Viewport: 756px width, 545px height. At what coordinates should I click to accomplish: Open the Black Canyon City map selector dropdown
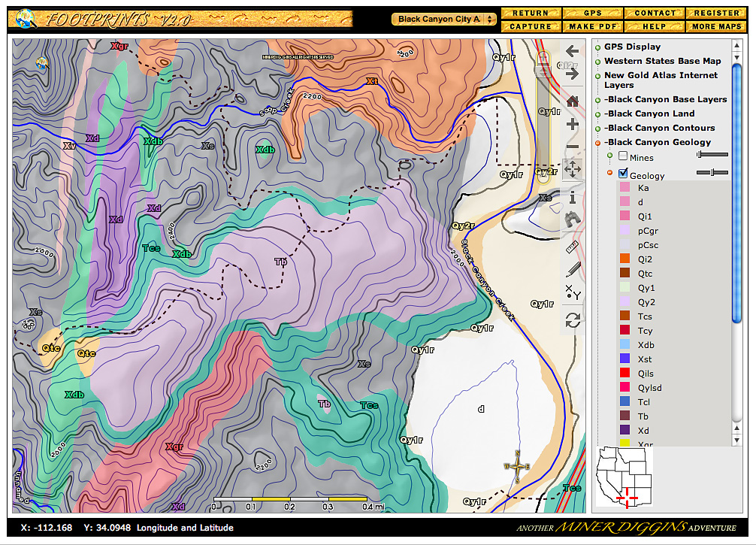click(x=445, y=19)
